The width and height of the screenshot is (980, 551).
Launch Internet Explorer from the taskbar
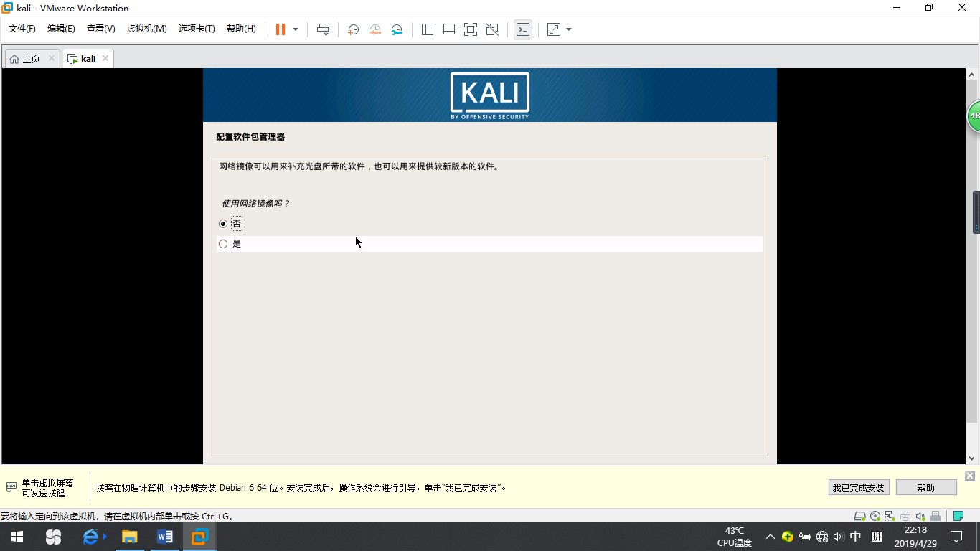coord(91,537)
